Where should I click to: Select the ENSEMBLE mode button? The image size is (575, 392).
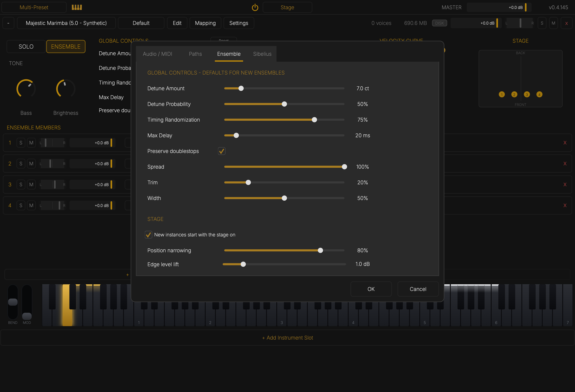[x=66, y=47]
